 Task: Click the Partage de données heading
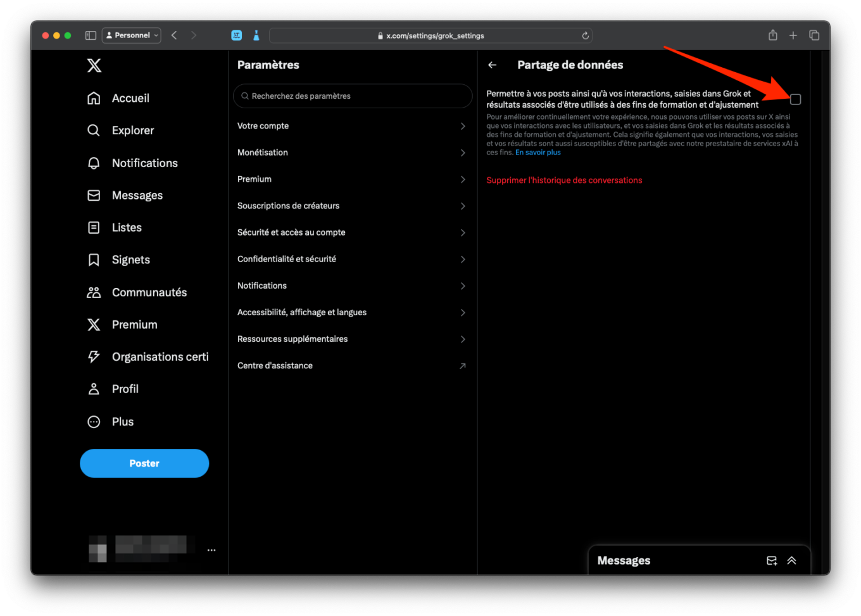570,65
